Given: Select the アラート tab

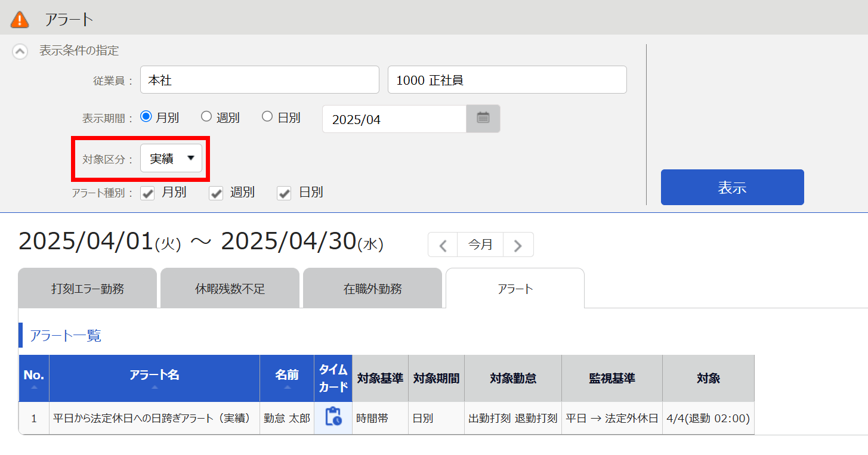Looking at the screenshot, I should click(x=515, y=289).
